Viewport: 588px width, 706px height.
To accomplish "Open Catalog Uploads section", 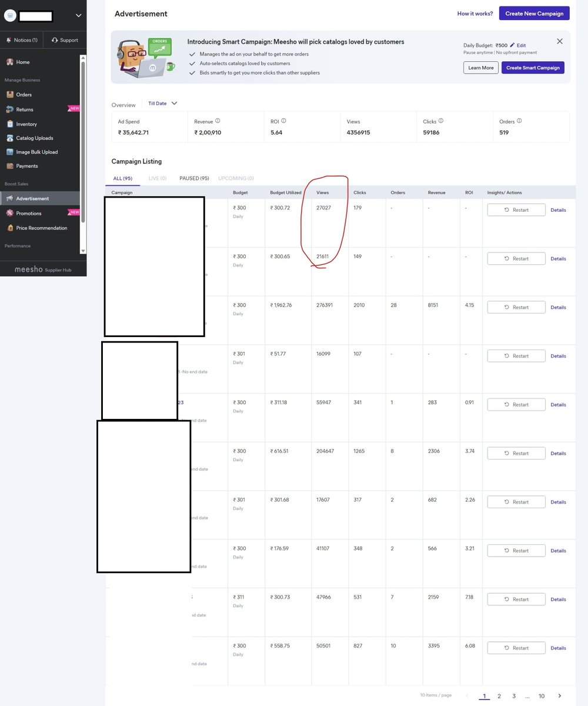I will (x=34, y=138).
